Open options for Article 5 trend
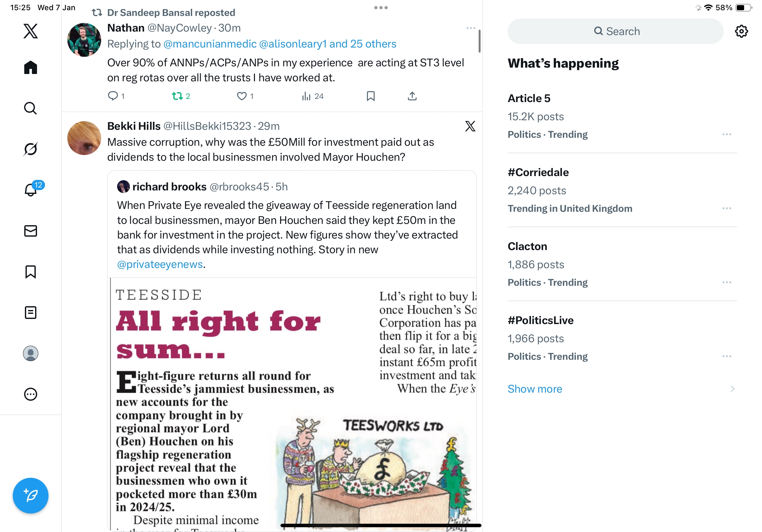762x532 pixels. (x=727, y=134)
